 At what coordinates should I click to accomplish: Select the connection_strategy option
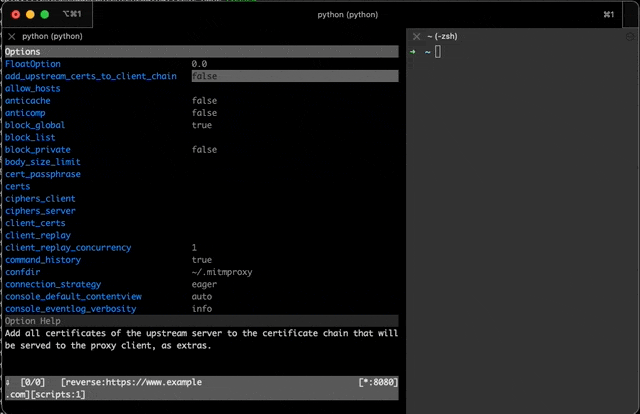coord(53,285)
